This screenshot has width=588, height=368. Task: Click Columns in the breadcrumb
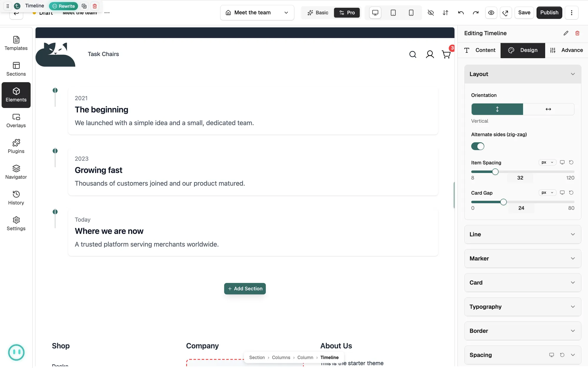click(x=281, y=357)
